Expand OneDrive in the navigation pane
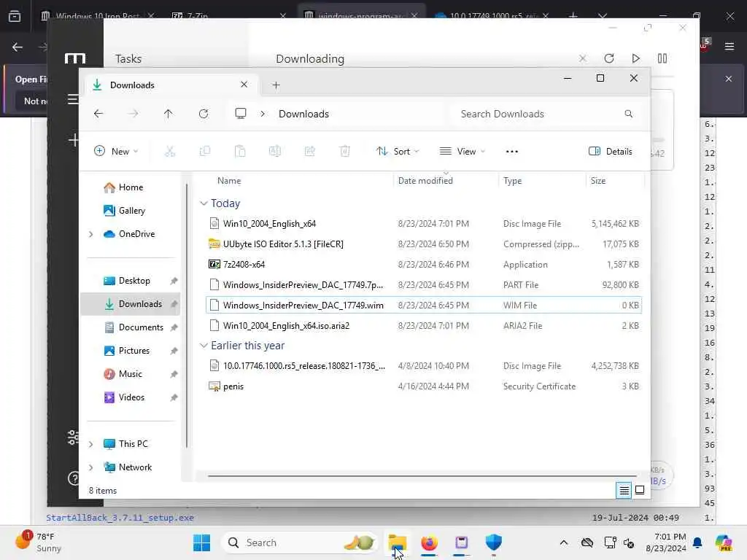 tap(90, 234)
